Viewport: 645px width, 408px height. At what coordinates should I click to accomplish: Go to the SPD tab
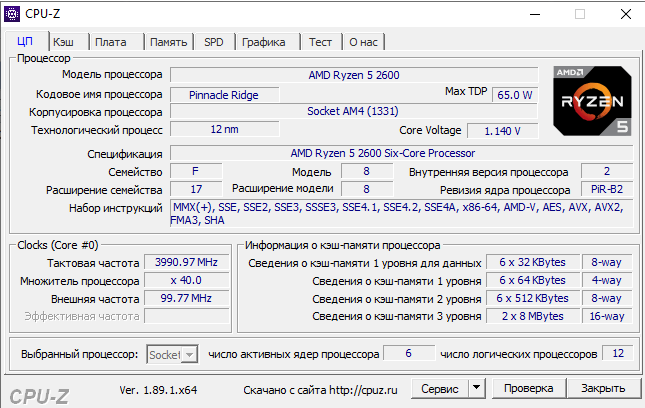pyautogui.click(x=214, y=42)
